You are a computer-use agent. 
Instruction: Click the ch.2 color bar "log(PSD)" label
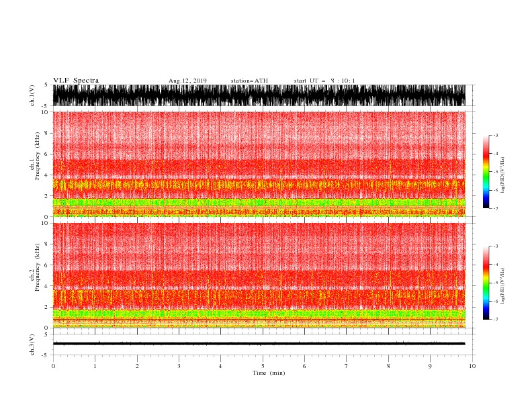[503, 285]
